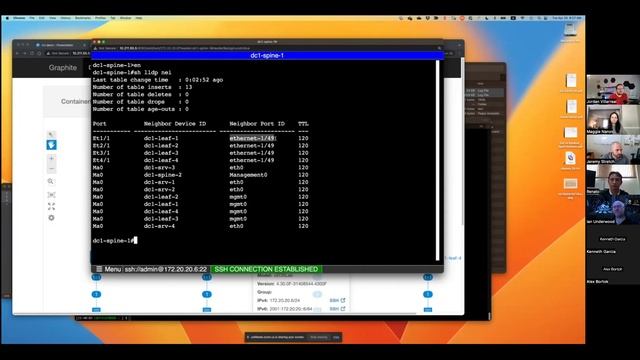Click the Hide button in bottom sharing bar

(336, 337)
